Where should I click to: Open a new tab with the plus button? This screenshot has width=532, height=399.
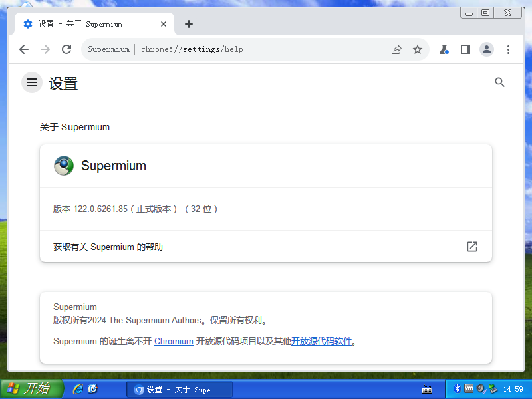tap(189, 23)
